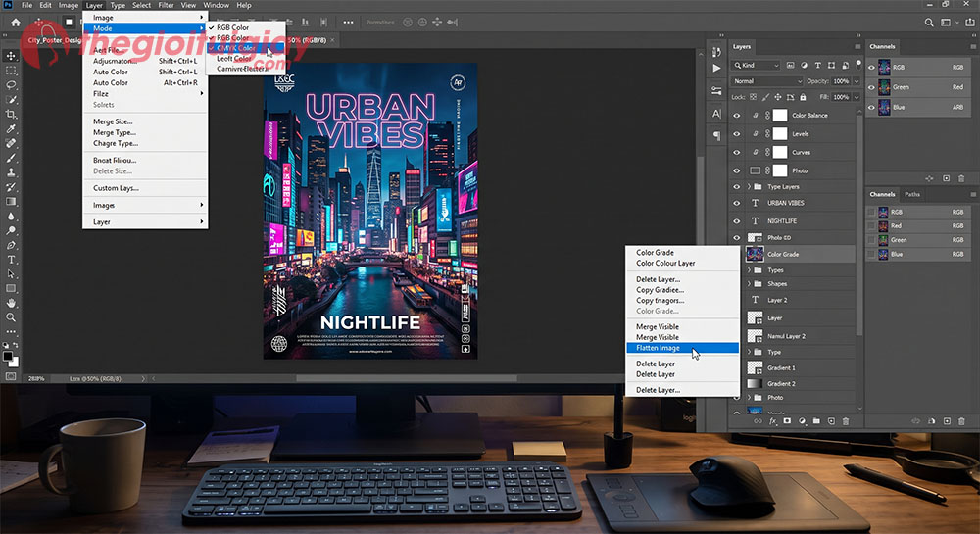Click the canvas horizontal scrollbar

pyautogui.click(x=407, y=378)
